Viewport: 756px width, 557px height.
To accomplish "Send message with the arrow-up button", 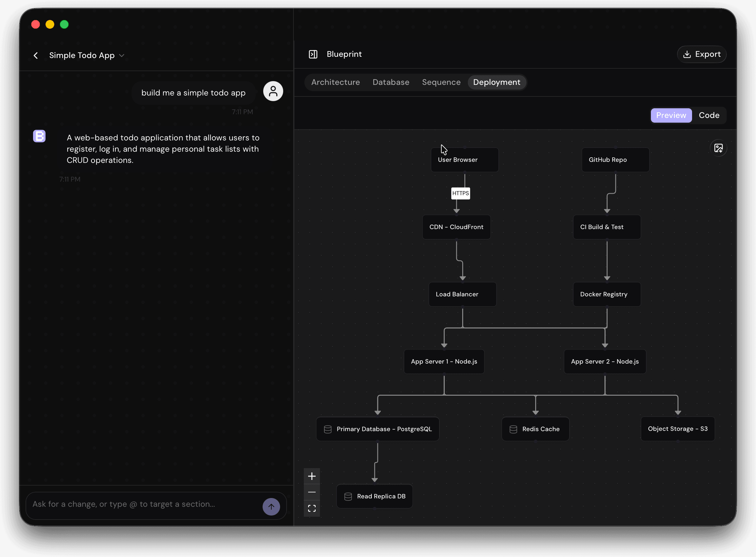I will [271, 506].
